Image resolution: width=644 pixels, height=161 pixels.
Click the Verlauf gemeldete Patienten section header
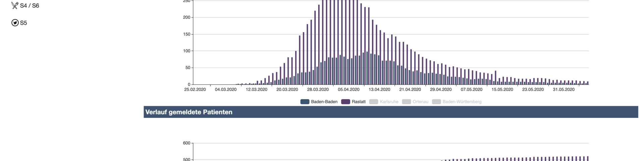point(189,112)
